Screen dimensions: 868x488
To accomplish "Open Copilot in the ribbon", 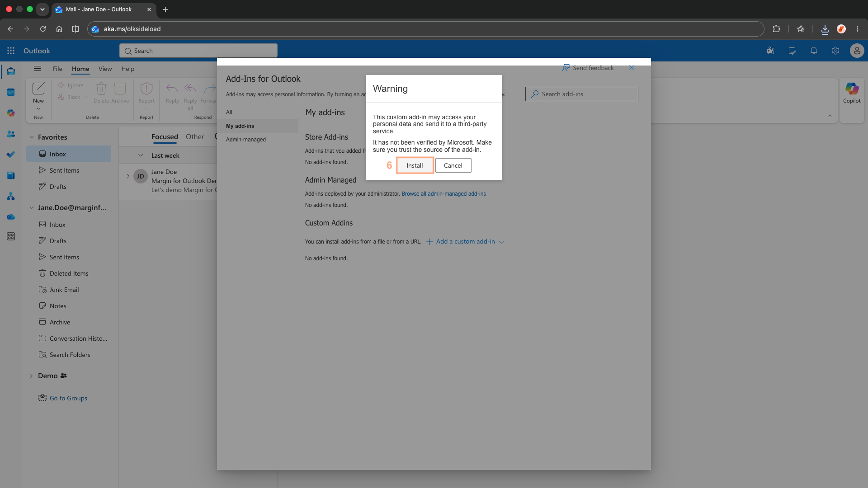I will click(x=852, y=94).
